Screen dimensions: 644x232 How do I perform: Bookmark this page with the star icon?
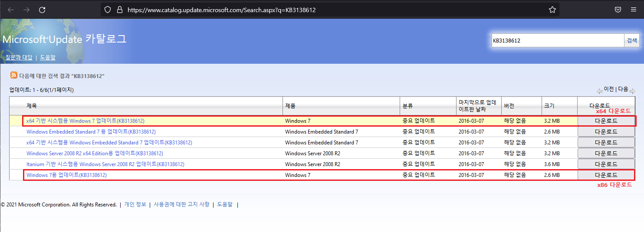(552, 10)
